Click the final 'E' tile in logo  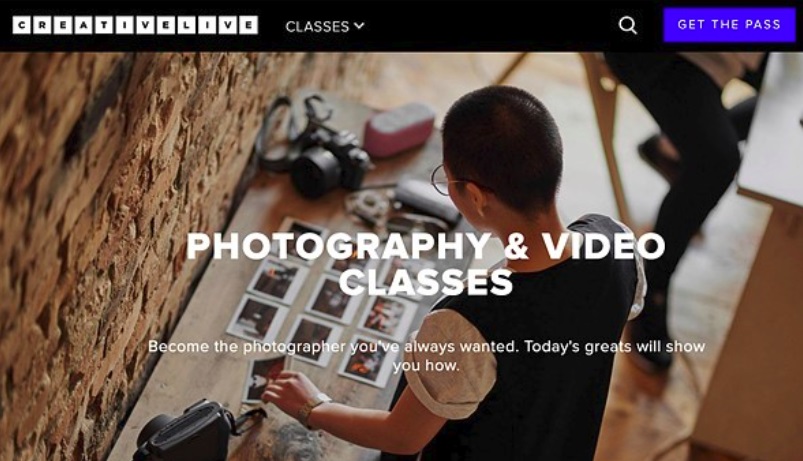pyautogui.click(x=248, y=25)
